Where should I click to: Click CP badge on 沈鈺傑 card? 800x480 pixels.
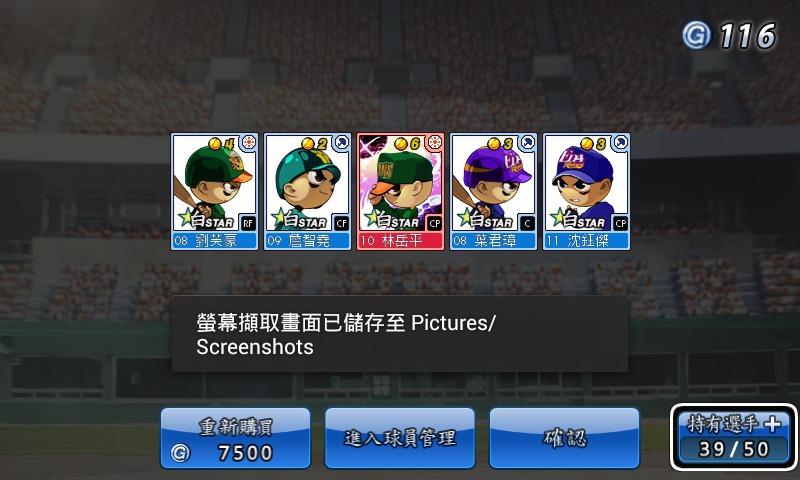[620, 223]
